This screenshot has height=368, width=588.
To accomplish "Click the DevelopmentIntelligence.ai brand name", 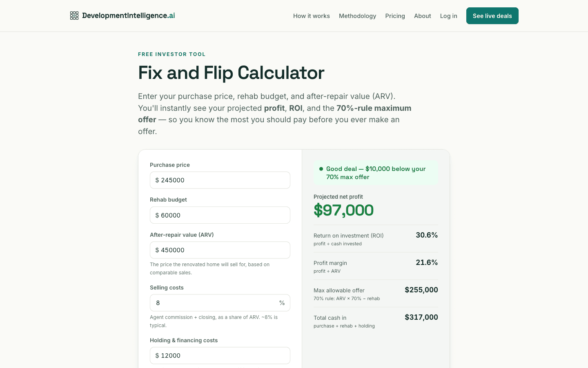I will pos(129,16).
